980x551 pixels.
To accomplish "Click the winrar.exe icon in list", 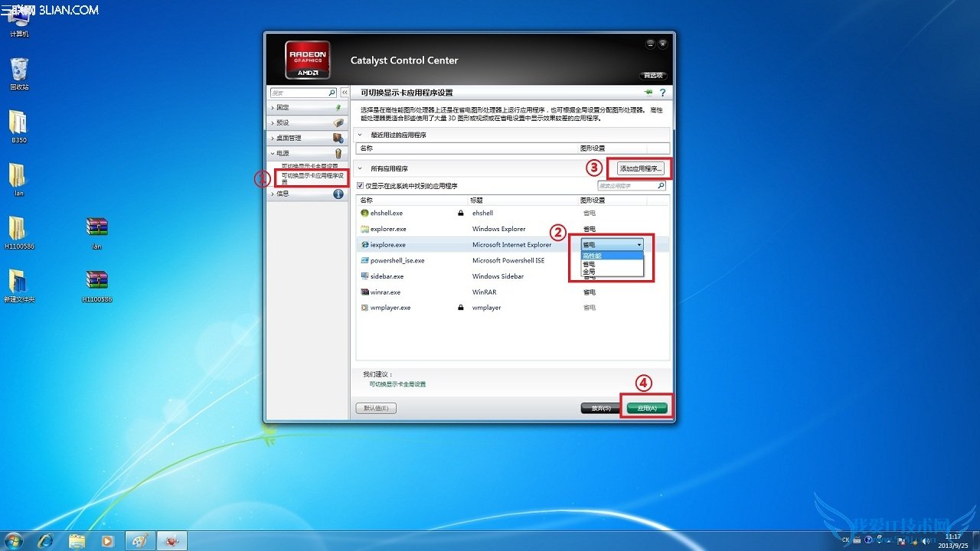I will point(365,292).
